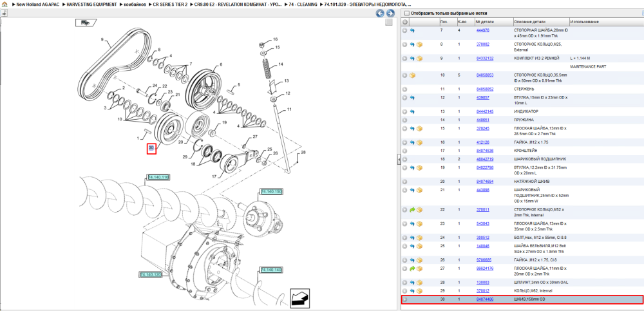
Task: Select callout 9 belt in the diagram
Action: (102, 40)
